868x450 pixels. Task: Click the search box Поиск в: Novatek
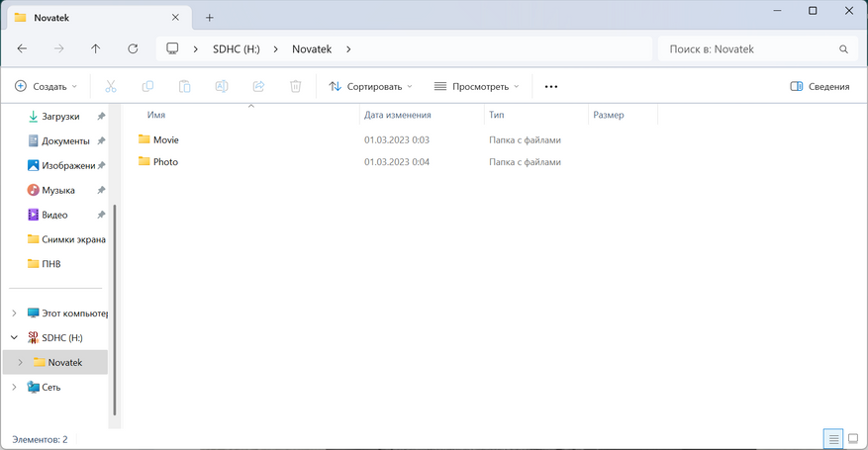click(x=757, y=48)
